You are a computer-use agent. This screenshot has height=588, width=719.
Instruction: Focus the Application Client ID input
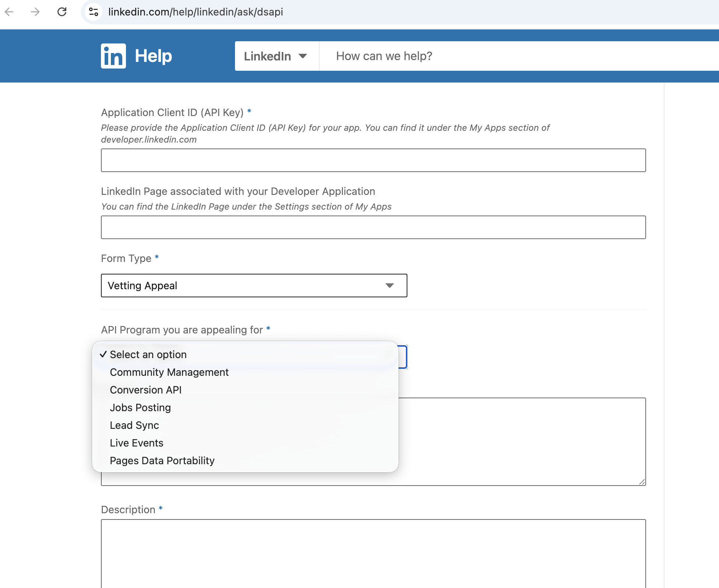[373, 160]
